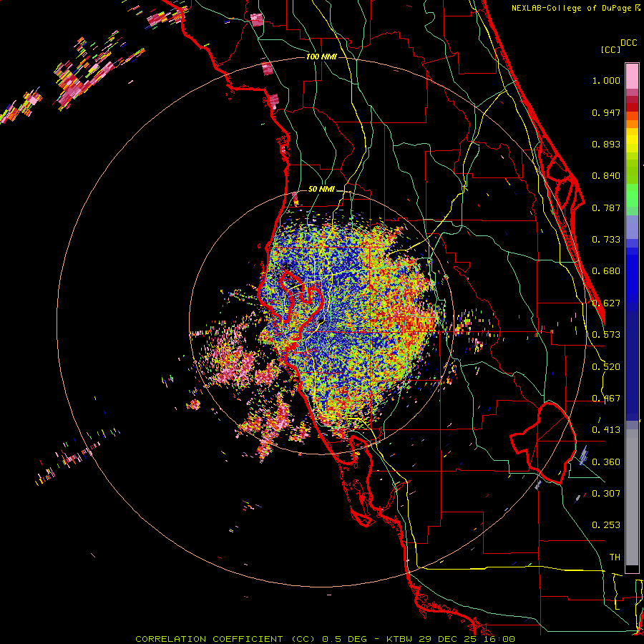The image size is (644, 644).
Task: Select the 0.947 scale value
Action: point(606,112)
